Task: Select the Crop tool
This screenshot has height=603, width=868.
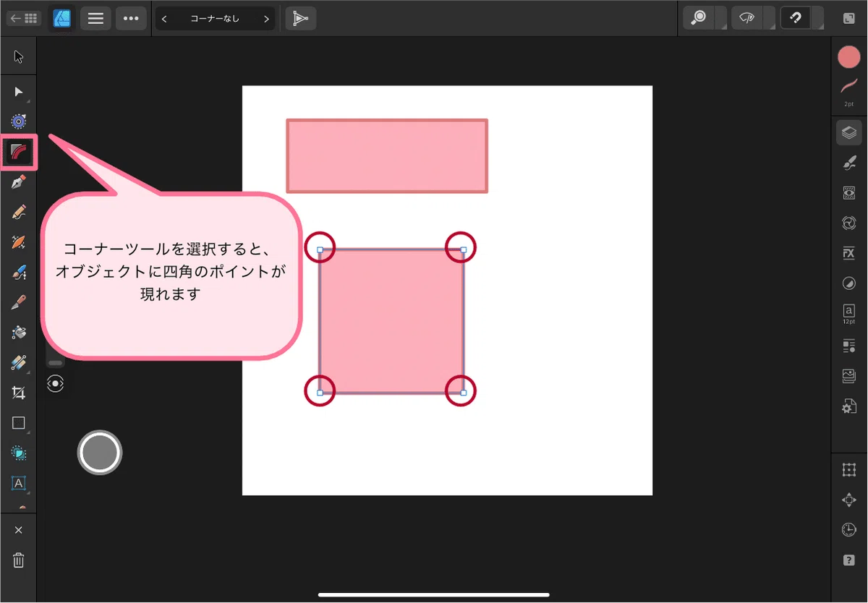Action: pyautogui.click(x=19, y=393)
